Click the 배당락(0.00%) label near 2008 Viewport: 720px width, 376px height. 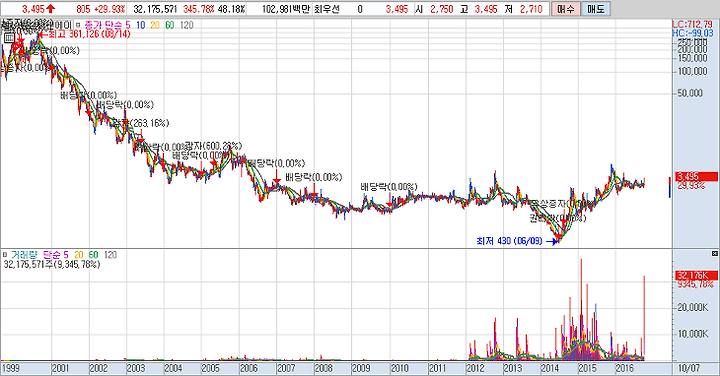click(314, 177)
